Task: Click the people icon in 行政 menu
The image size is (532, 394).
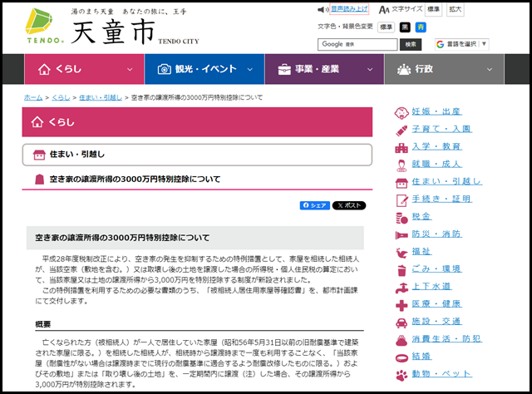Action: tap(404, 69)
